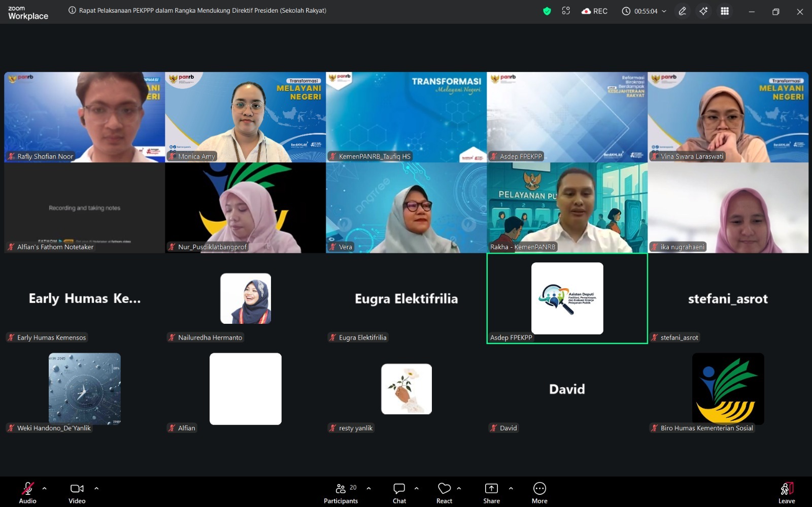Expand chat options arrow next to Chat
Screen dimensions: 812x507
click(x=417, y=488)
